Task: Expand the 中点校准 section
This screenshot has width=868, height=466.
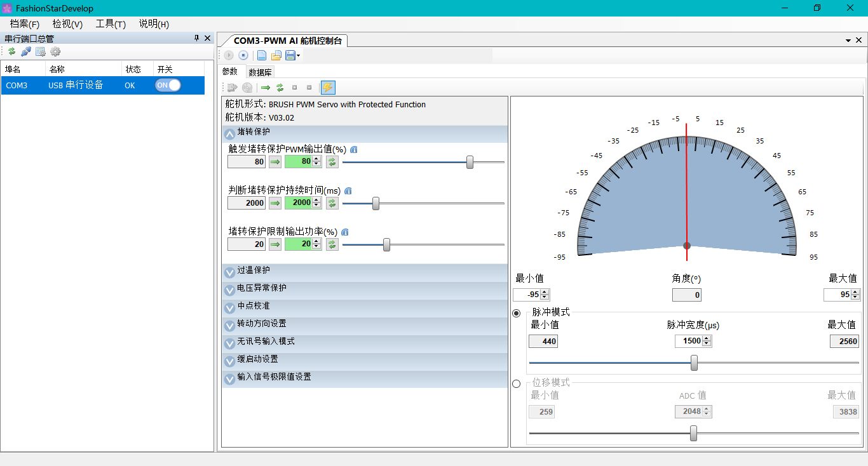Action: (x=229, y=308)
